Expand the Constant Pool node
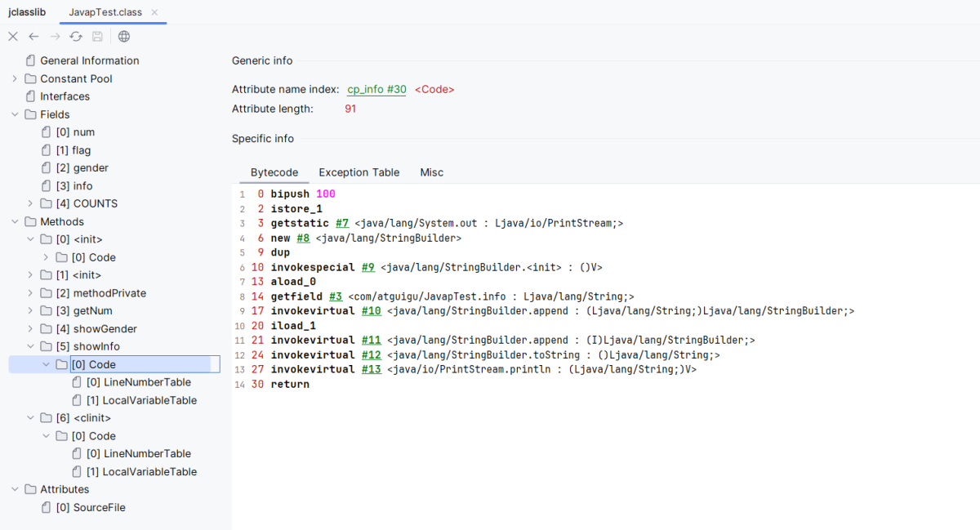 point(15,78)
